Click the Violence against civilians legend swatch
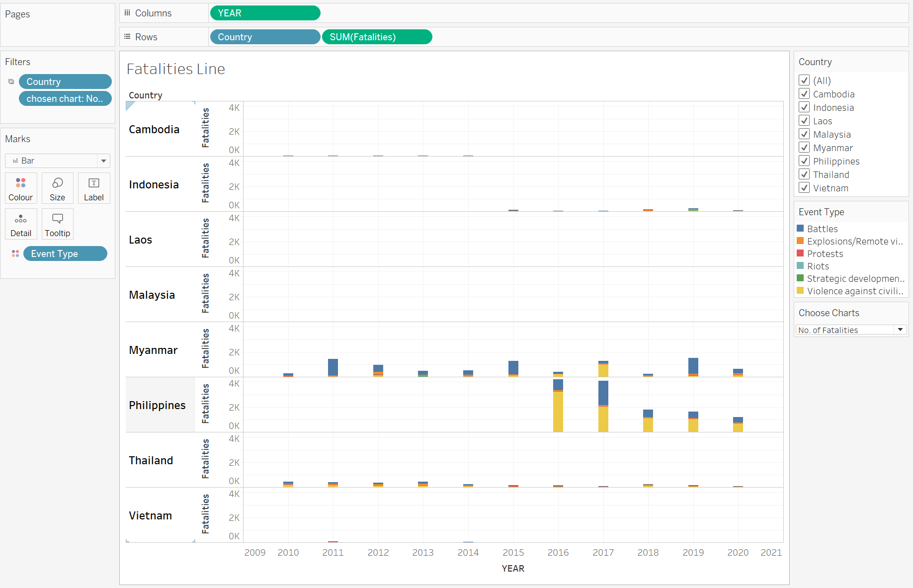The height and width of the screenshot is (588, 913). 800,291
